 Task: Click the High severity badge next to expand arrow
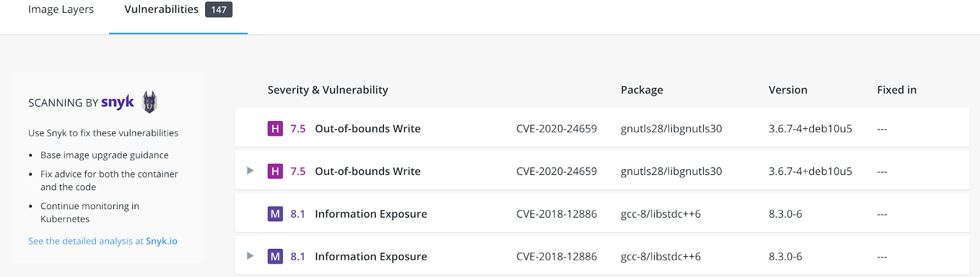pyautogui.click(x=275, y=171)
